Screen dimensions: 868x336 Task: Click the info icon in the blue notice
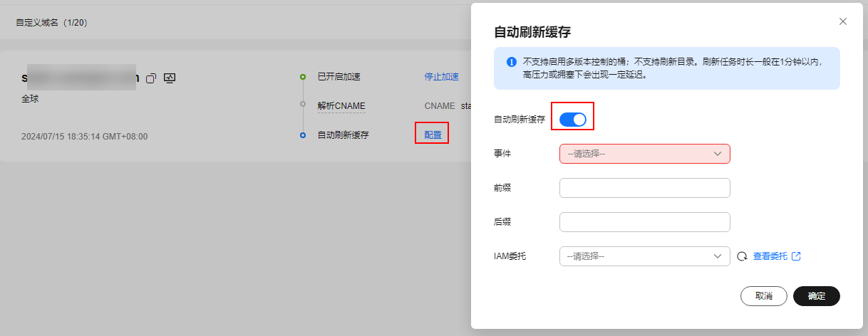[x=511, y=62]
